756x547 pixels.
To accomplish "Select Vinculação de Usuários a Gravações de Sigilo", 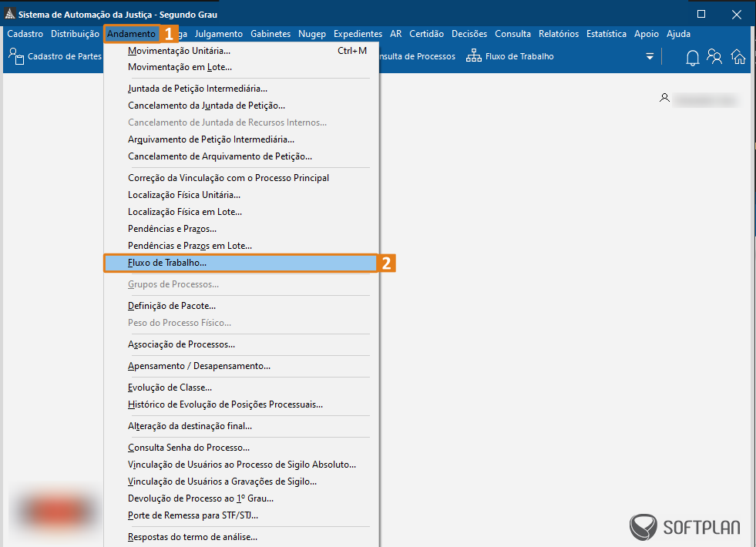I will tap(241, 482).
